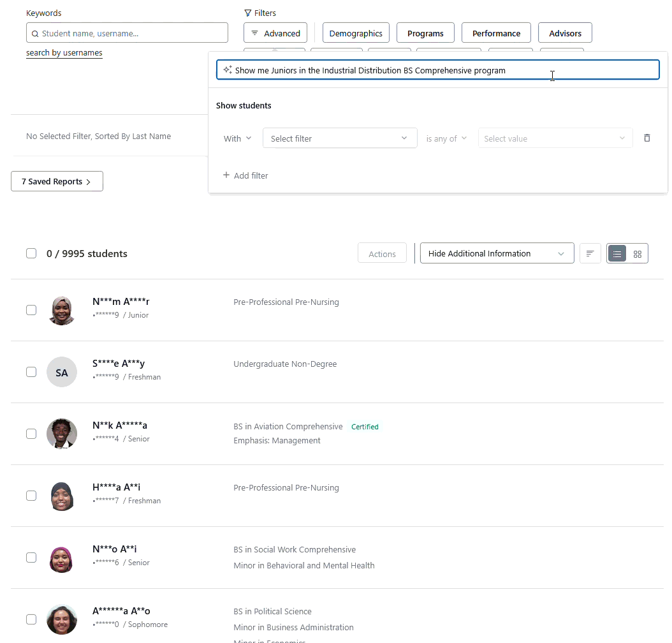This screenshot has width=672, height=643.
Task: Check the box for N***o A**i
Action: point(31,558)
